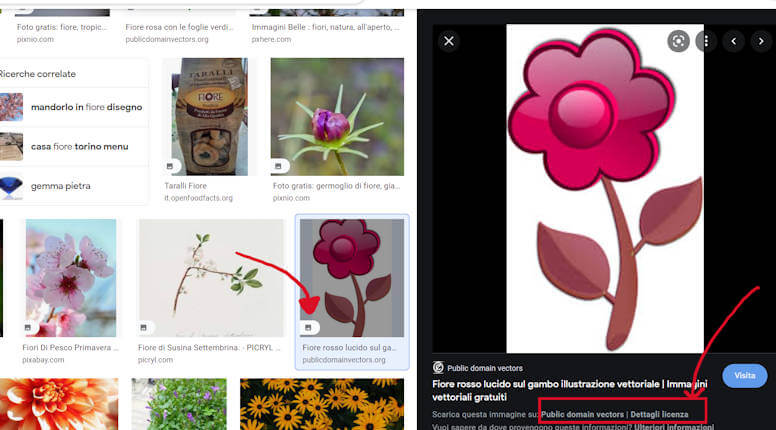This screenshot has height=430, width=776.
Task: Open the bold Public domain vectors download link
Action: tap(582, 414)
